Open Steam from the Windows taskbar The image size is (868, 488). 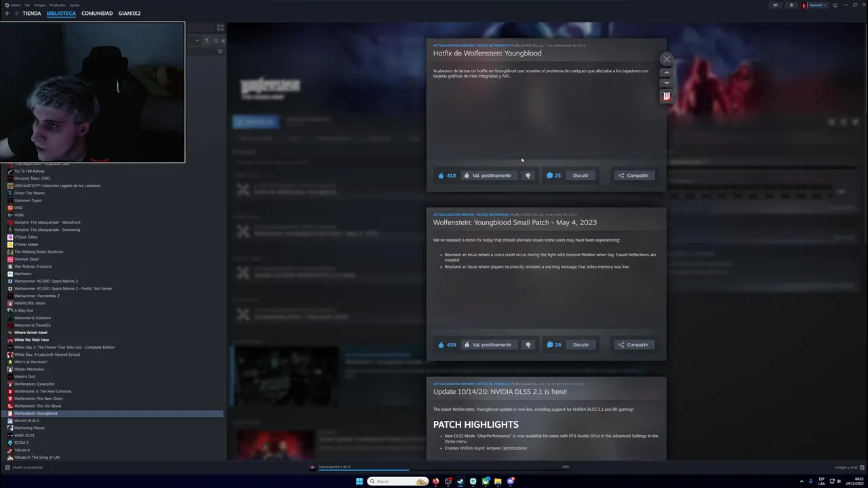point(460,481)
